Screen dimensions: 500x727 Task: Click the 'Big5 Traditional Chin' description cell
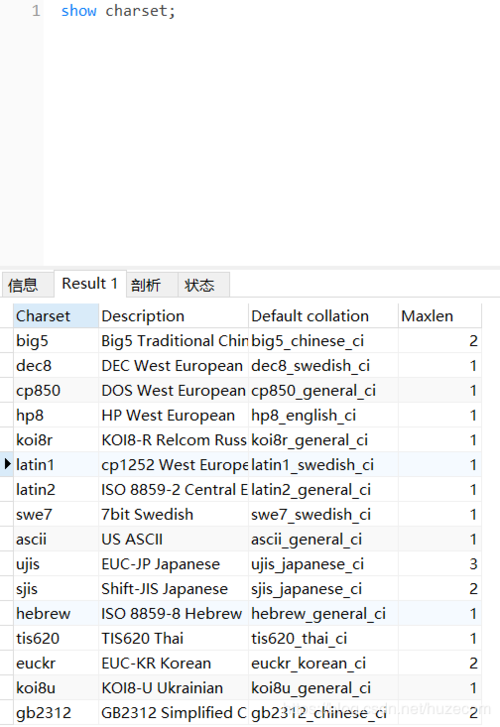(x=173, y=341)
